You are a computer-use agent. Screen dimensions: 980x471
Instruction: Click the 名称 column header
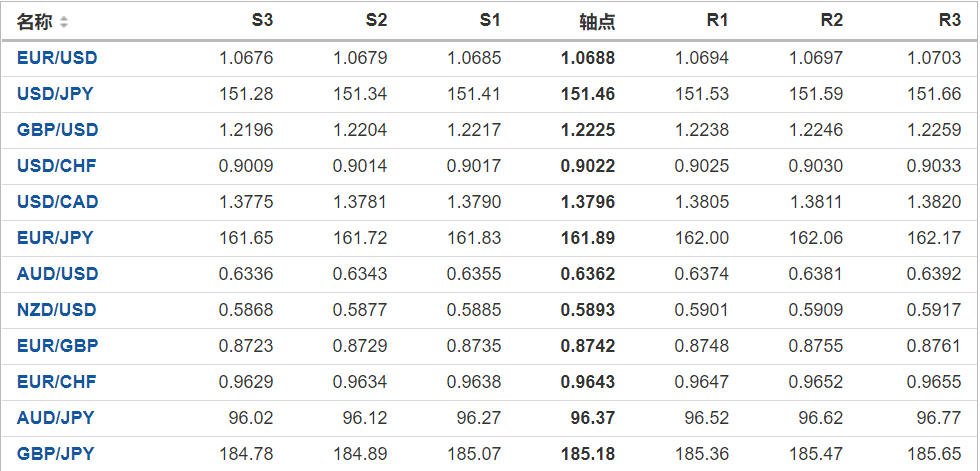35,21
